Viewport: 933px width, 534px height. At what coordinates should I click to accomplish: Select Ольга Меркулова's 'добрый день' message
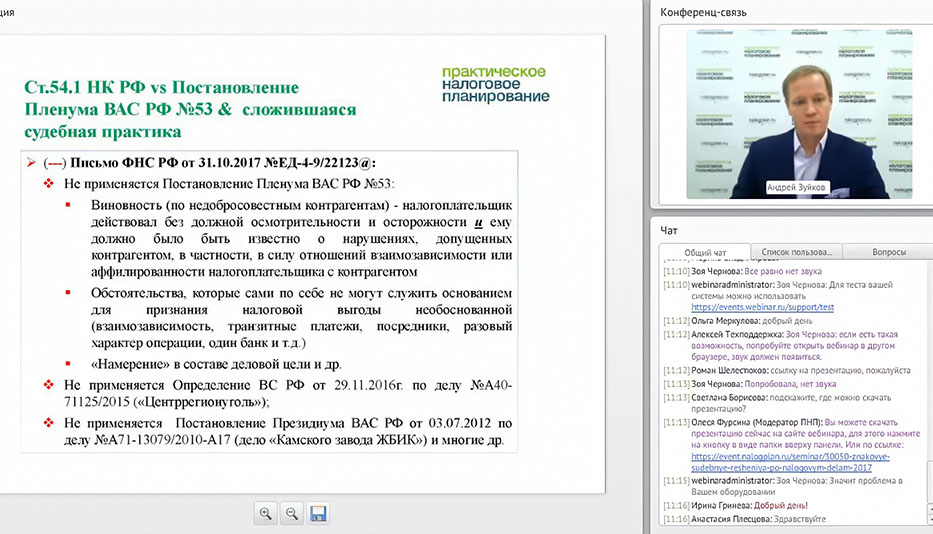[x=738, y=321]
